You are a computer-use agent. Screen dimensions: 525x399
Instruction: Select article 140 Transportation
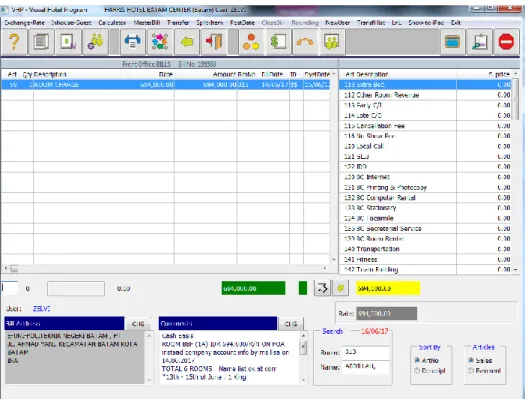(x=426, y=249)
